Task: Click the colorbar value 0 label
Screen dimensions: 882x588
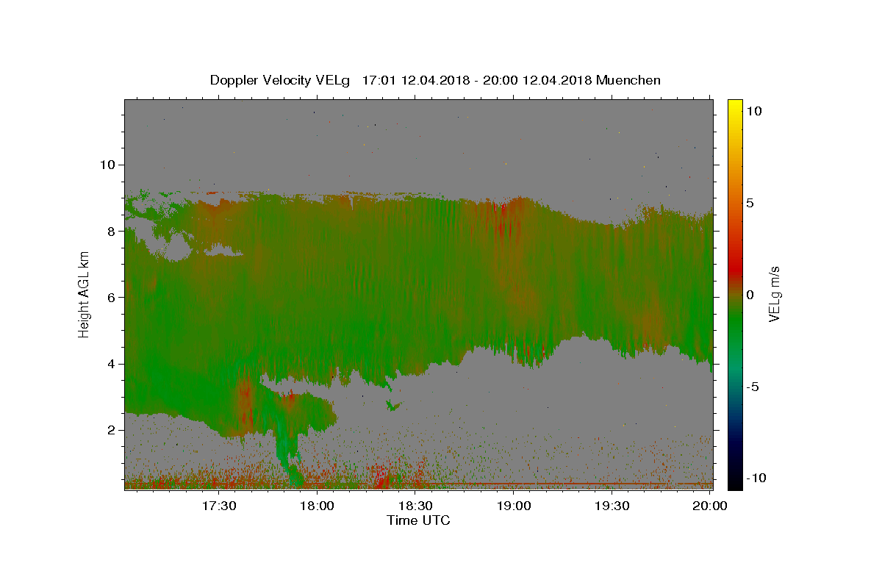Action: coord(751,295)
